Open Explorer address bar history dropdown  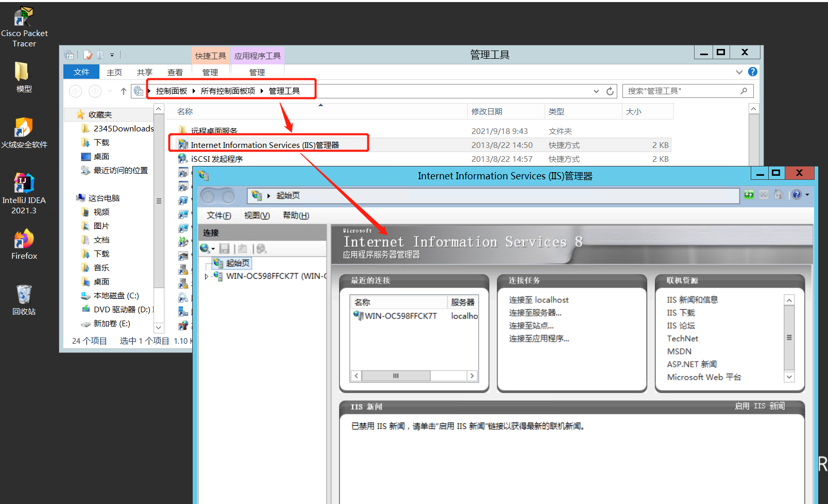[x=596, y=91]
